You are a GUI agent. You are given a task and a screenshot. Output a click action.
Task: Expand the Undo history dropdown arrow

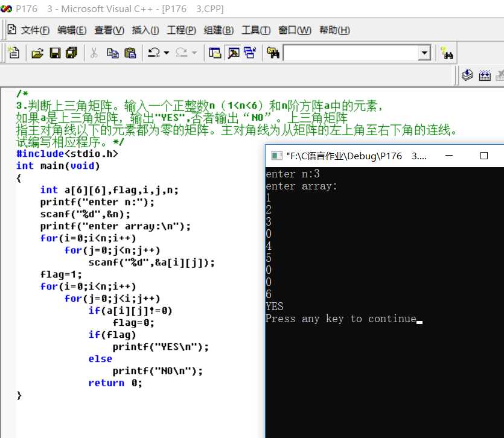[x=166, y=52]
